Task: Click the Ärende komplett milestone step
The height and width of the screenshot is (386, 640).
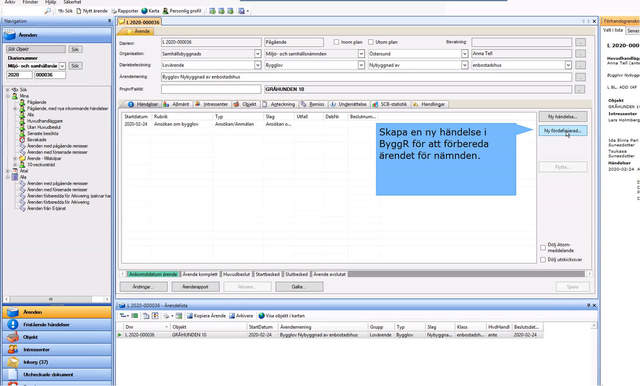Action: click(200, 274)
